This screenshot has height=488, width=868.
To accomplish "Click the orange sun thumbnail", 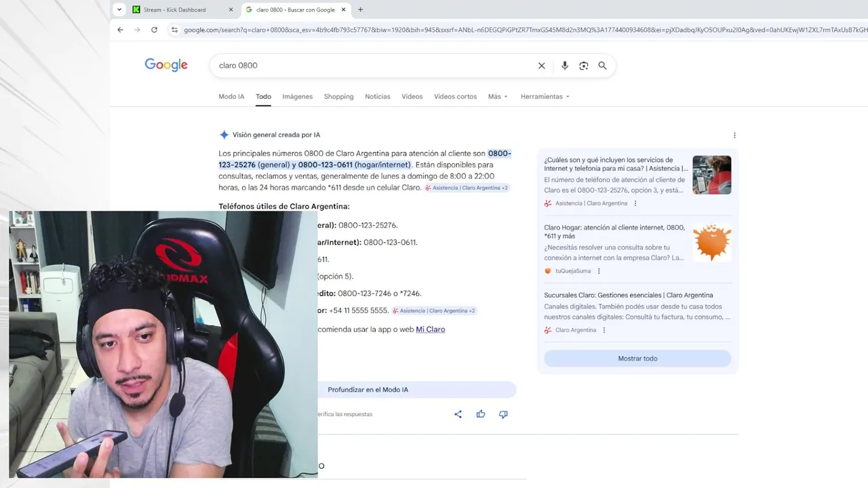I will point(712,242).
